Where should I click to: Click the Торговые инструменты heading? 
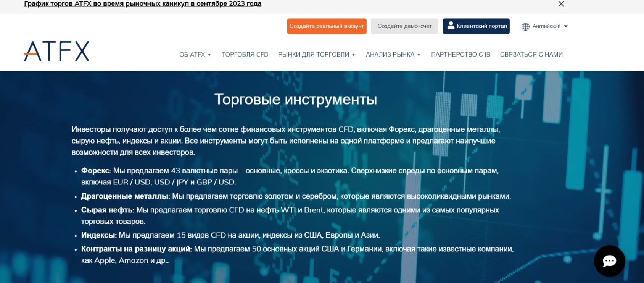[x=296, y=99]
